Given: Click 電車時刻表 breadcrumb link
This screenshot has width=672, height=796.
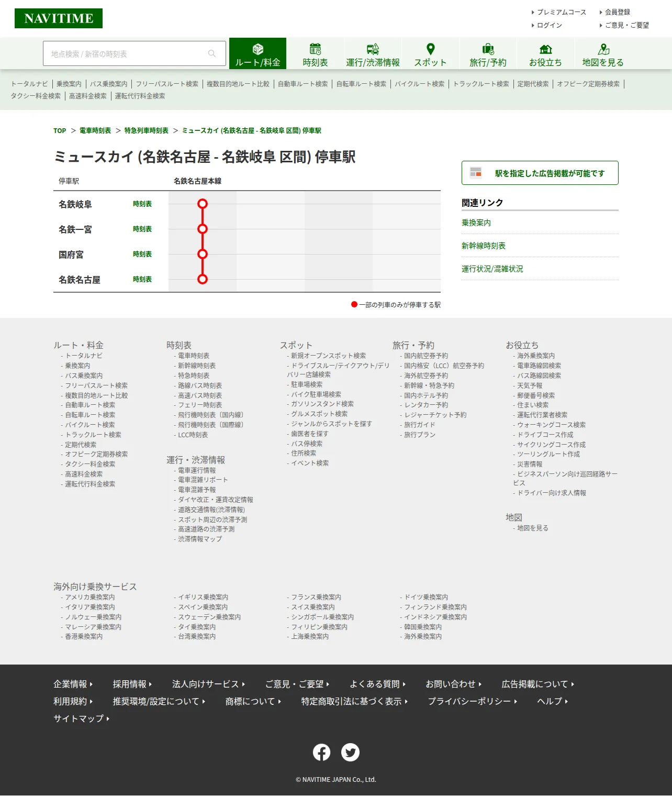Looking at the screenshot, I should click(x=95, y=130).
